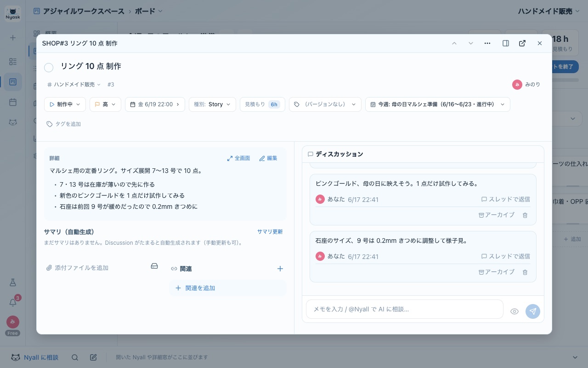The width and height of the screenshot is (588, 368).
Task: Click サマリ更新 link
Action: pyautogui.click(x=270, y=232)
